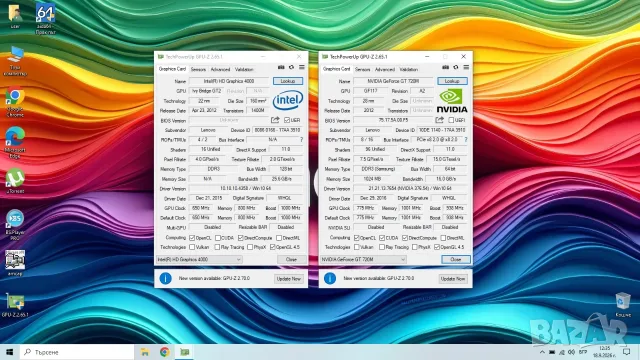Open Microsoft Edge desktop shortcut

tap(15, 142)
